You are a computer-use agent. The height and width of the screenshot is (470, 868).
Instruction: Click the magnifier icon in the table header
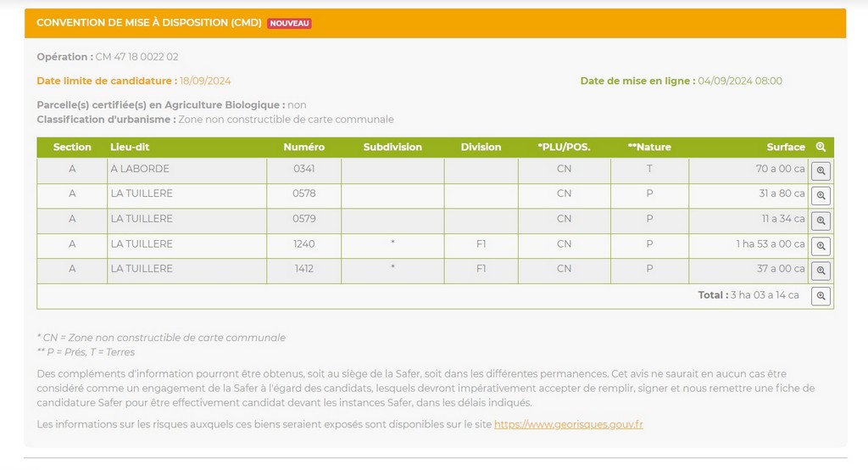(x=821, y=147)
